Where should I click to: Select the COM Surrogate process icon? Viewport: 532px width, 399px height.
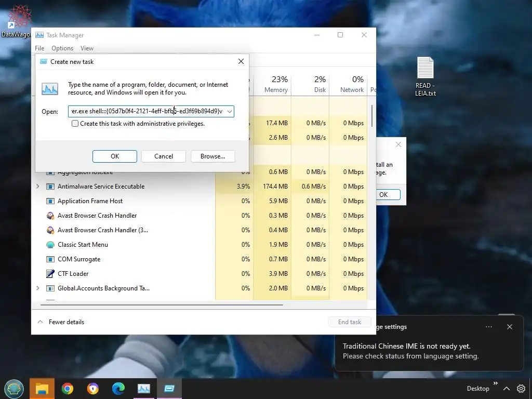pos(50,259)
